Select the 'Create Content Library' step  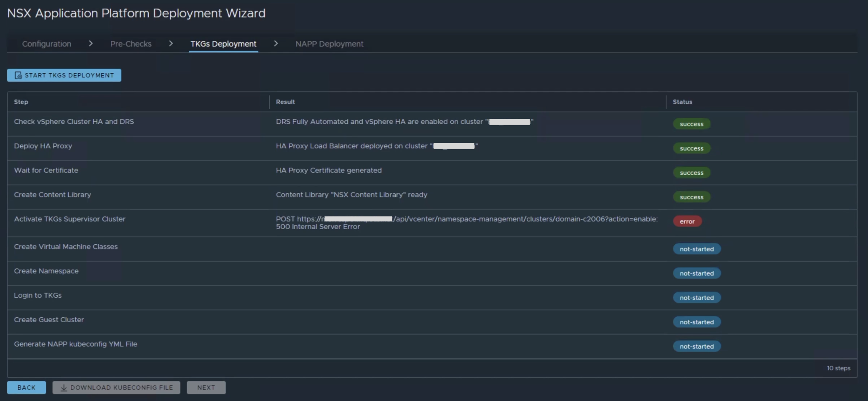pyautogui.click(x=52, y=195)
